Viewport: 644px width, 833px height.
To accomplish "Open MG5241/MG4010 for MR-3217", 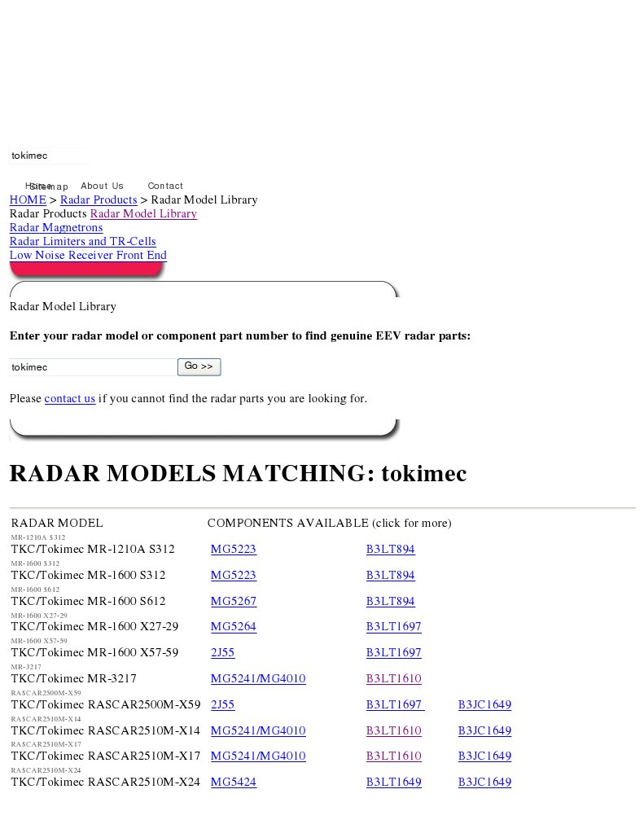I will point(258,679).
